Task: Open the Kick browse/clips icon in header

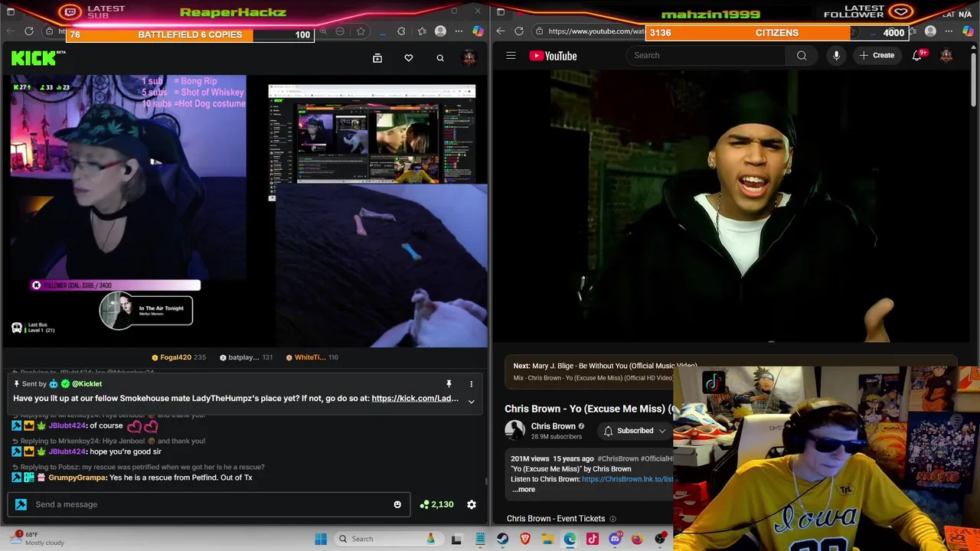Action: click(x=377, y=58)
